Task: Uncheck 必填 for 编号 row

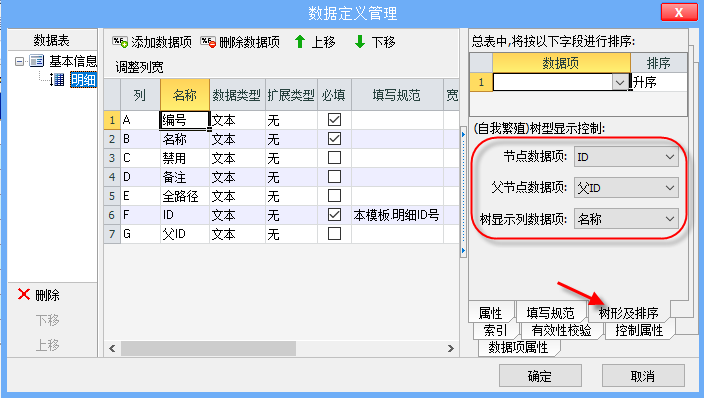Action: 334,119
